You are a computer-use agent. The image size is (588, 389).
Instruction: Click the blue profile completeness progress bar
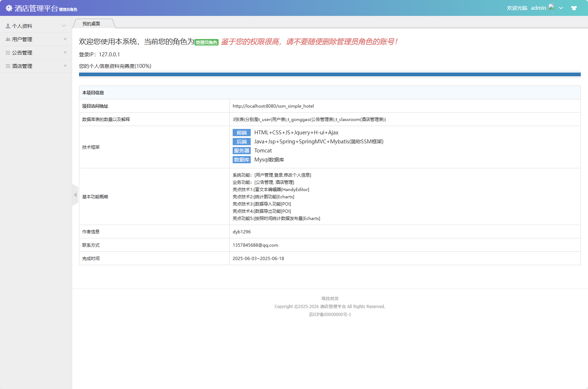tap(329, 74)
